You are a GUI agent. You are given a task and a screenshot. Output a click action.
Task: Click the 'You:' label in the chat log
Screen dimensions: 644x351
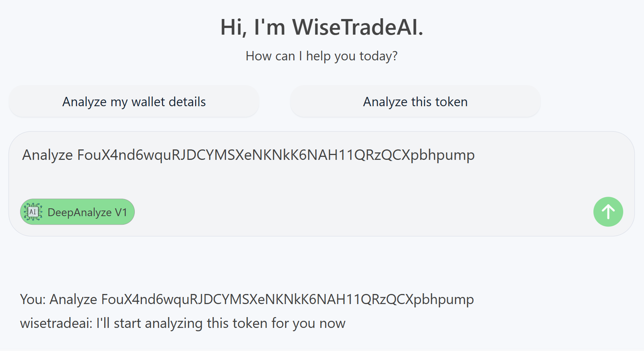tap(33, 299)
